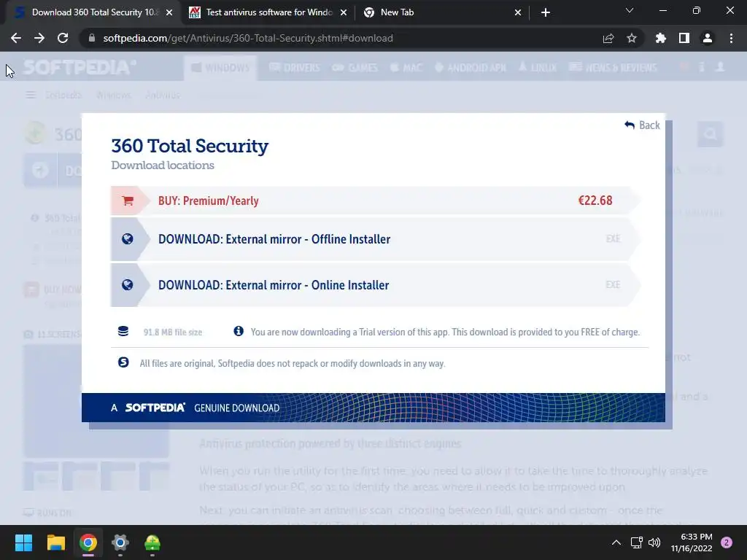Close the Download 360 Total Security tab

[169, 12]
